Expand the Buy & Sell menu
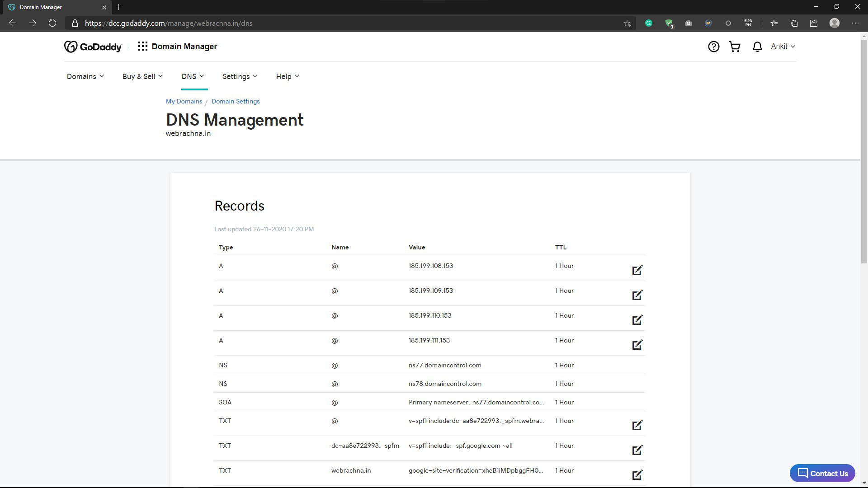 (142, 76)
